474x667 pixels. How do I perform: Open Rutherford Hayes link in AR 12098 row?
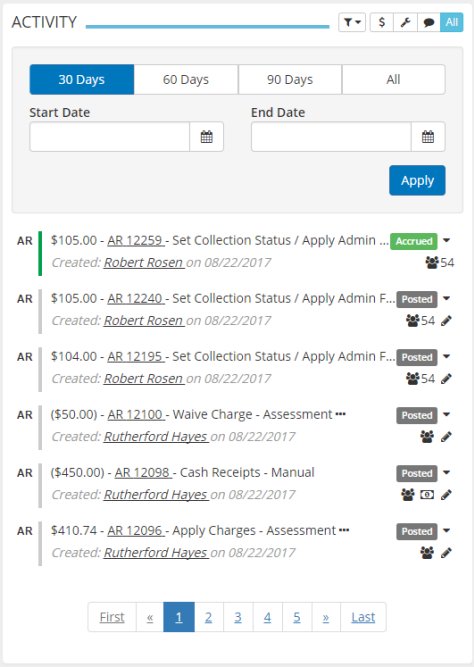[x=156, y=495]
